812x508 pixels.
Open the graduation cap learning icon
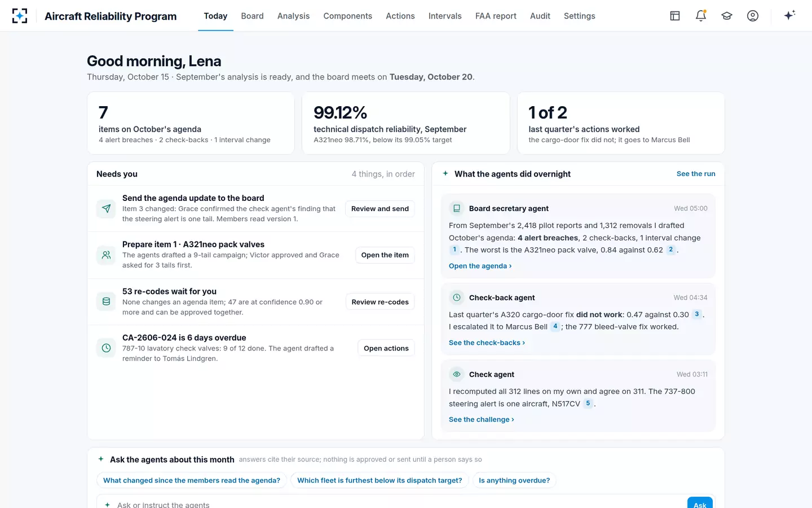tap(727, 16)
